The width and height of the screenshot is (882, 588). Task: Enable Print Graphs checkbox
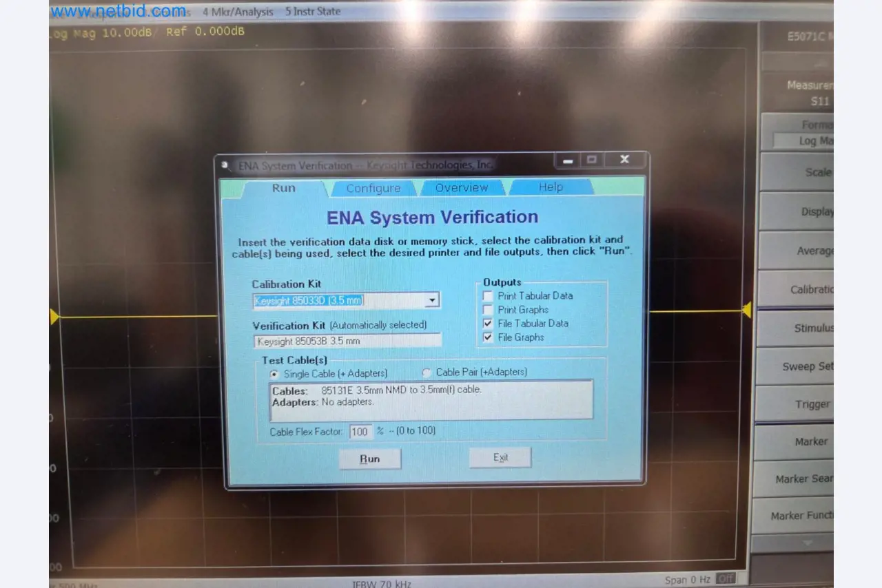[488, 310]
